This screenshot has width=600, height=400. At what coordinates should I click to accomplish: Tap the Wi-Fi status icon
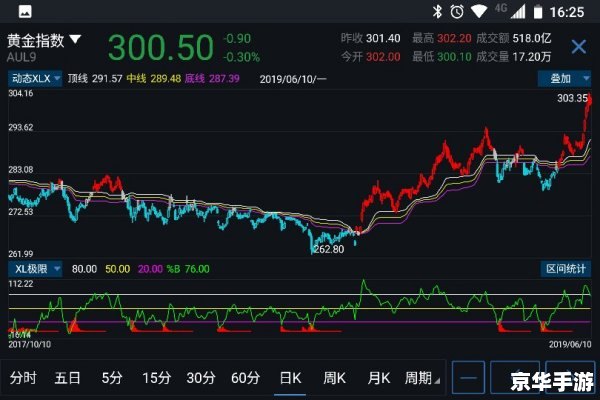tap(479, 11)
